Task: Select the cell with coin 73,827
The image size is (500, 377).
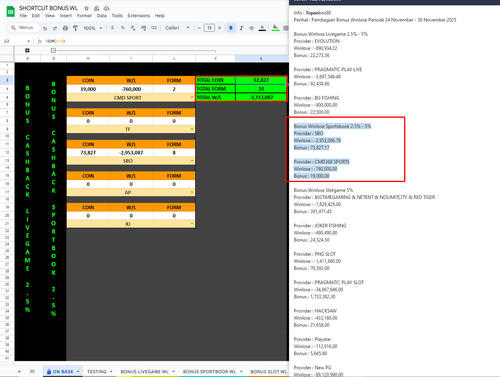Action: point(88,152)
